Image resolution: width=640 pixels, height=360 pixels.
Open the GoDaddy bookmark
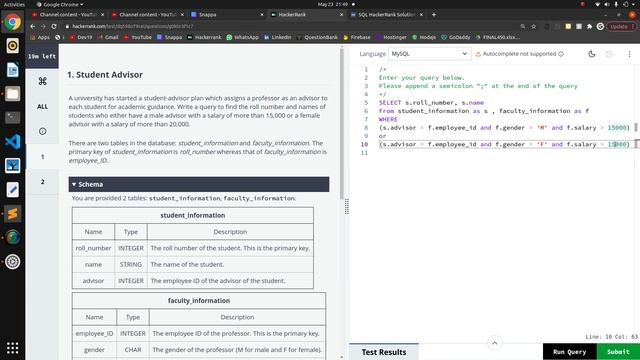pos(456,37)
